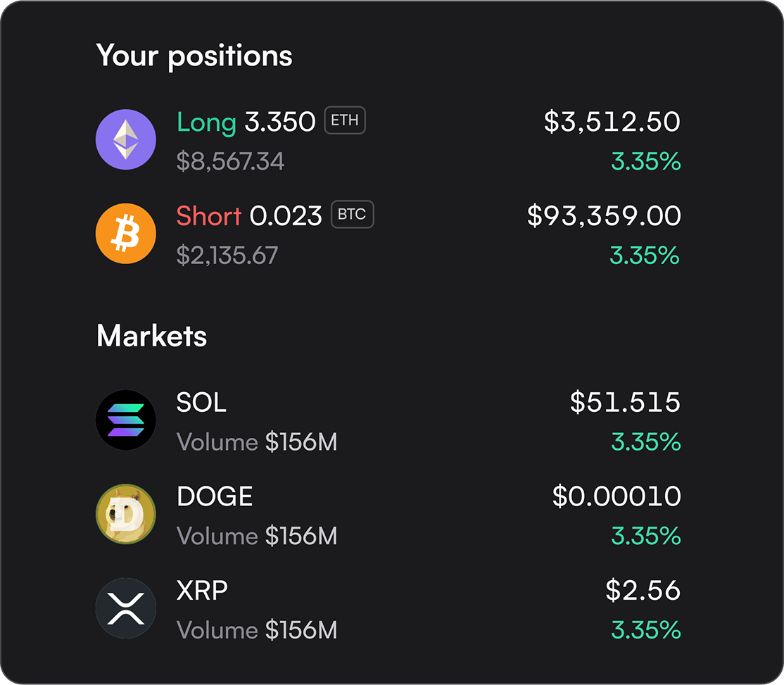Click the Your positions heading
The width and height of the screenshot is (784, 685).
click(194, 56)
